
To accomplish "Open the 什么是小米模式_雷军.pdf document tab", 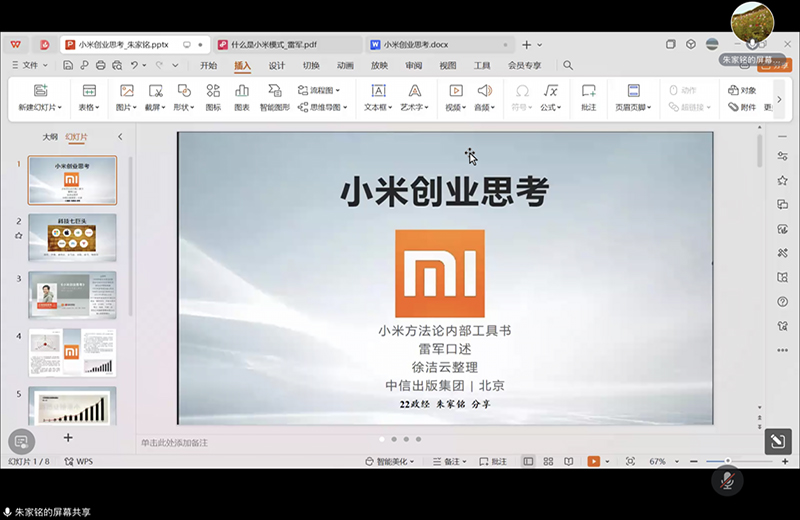I will pyautogui.click(x=274, y=45).
